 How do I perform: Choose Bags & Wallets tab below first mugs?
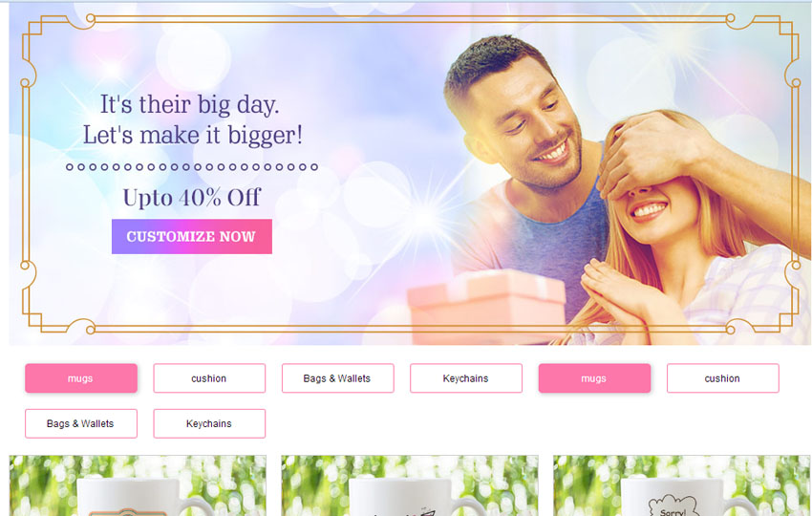(81, 423)
